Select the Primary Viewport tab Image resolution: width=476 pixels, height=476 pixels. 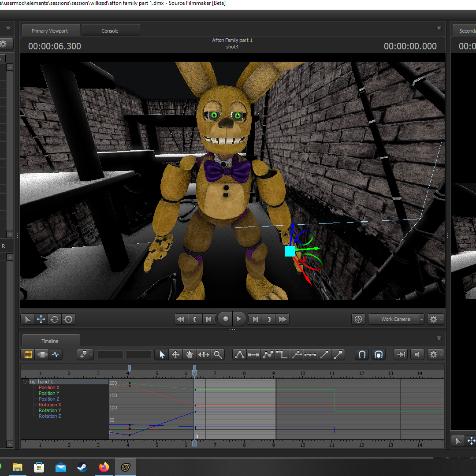(x=50, y=31)
